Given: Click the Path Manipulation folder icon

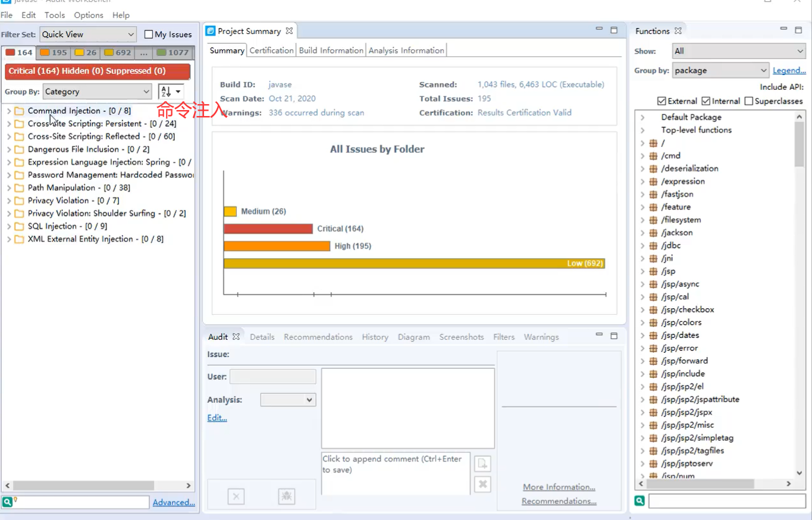Looking at the screenshot, I should [x=19, y=188].
